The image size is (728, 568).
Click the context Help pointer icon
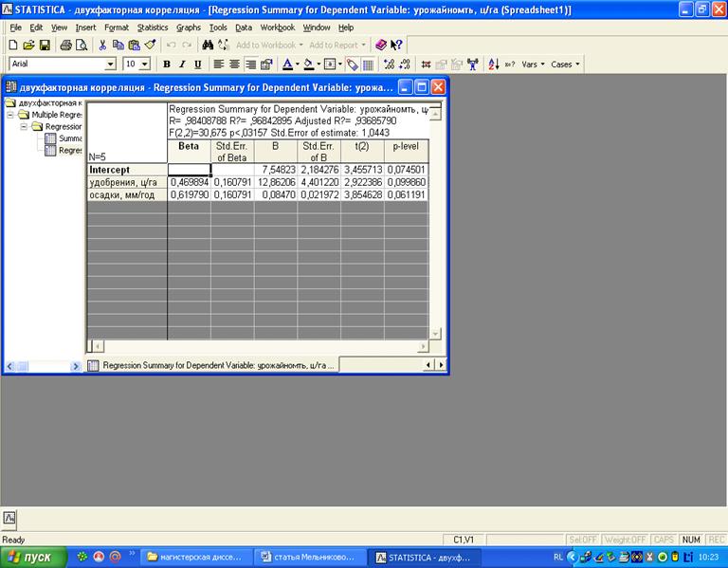point(397,45)
